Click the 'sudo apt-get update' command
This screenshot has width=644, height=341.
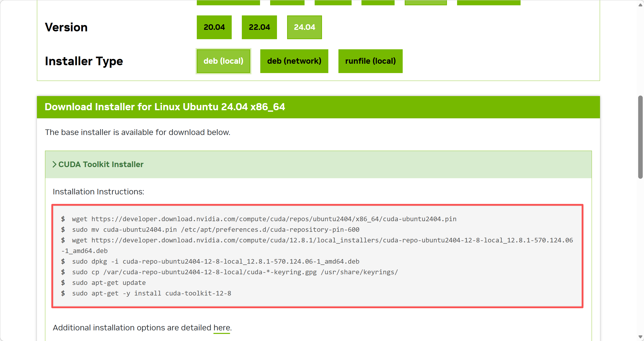[x=109, y=283]
